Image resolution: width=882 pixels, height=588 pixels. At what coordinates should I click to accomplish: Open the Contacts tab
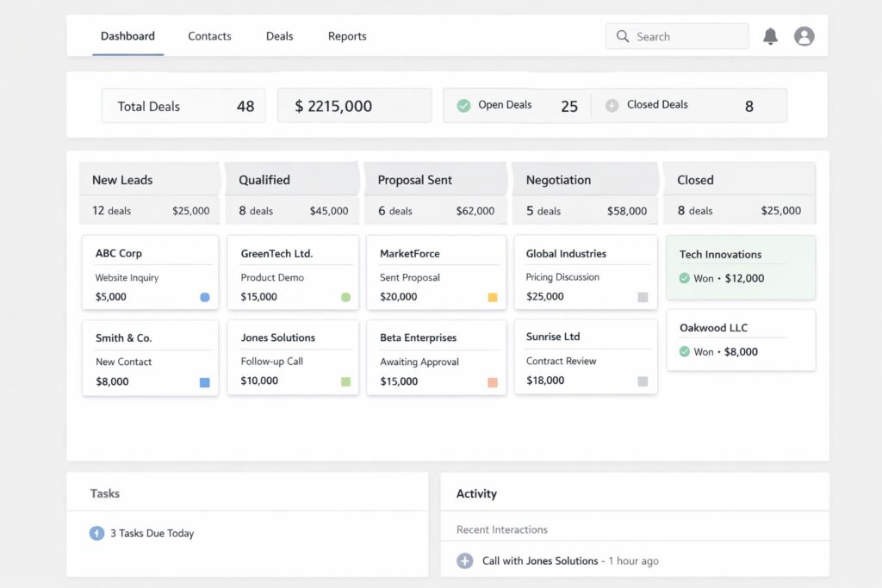coord(209,36)
